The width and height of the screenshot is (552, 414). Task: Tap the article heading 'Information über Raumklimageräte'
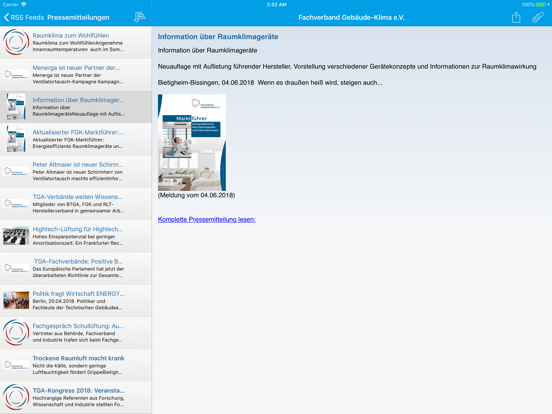pos(218,37)
